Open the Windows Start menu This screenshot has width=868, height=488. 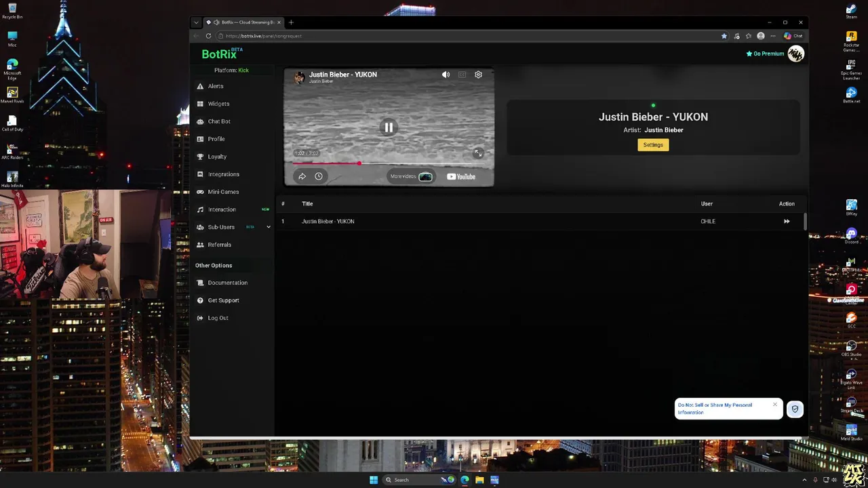[x=374, y=480]
